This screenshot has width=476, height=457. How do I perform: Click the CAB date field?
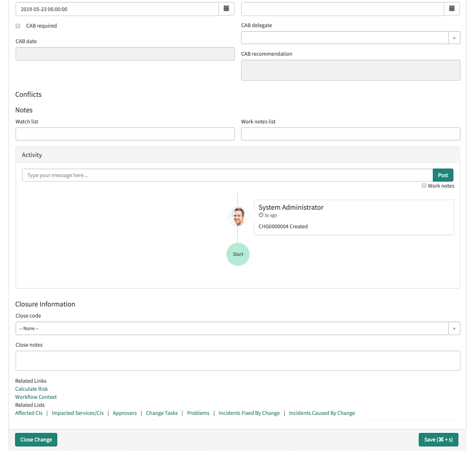click(x=125, y=54)
